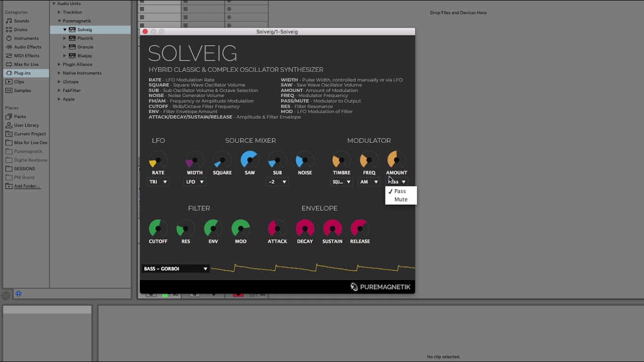Click the browser preview headphone button
The image size is (644, 362).
click(19, 294)
